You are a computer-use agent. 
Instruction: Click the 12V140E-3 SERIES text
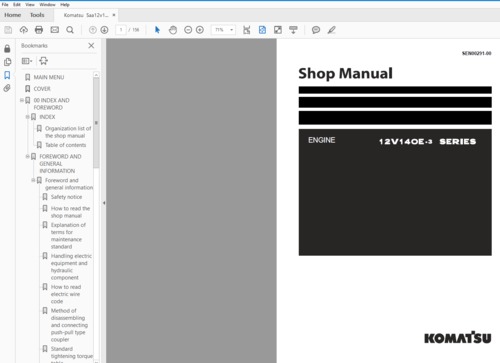click(427, 142)
